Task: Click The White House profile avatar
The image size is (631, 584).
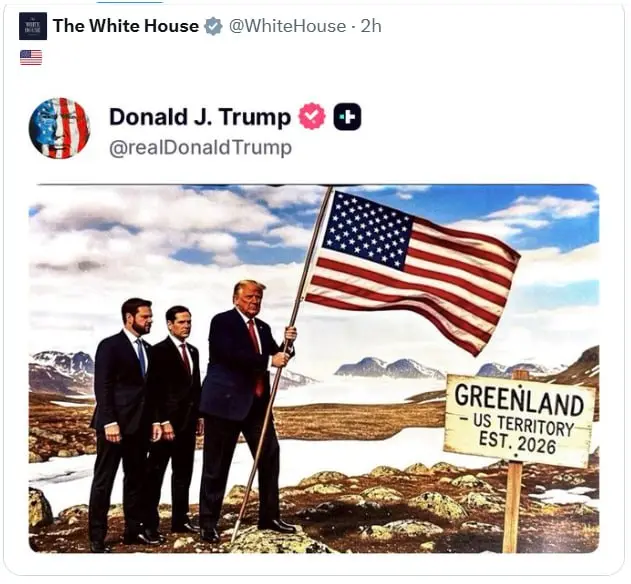Action: [x=33, y=26]
